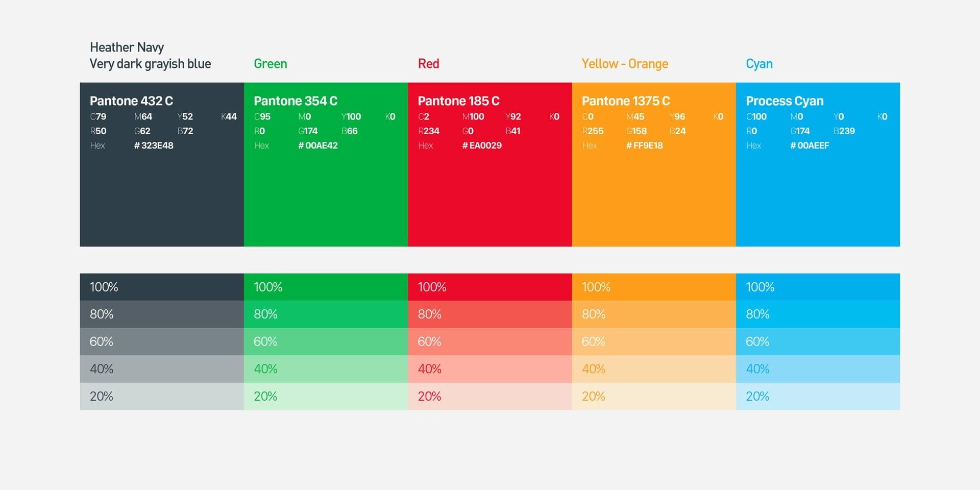Select the 60% green tint bar
The width and height of the screenshot is (980, 490).
pyautogui.click(x=326, y=341)
